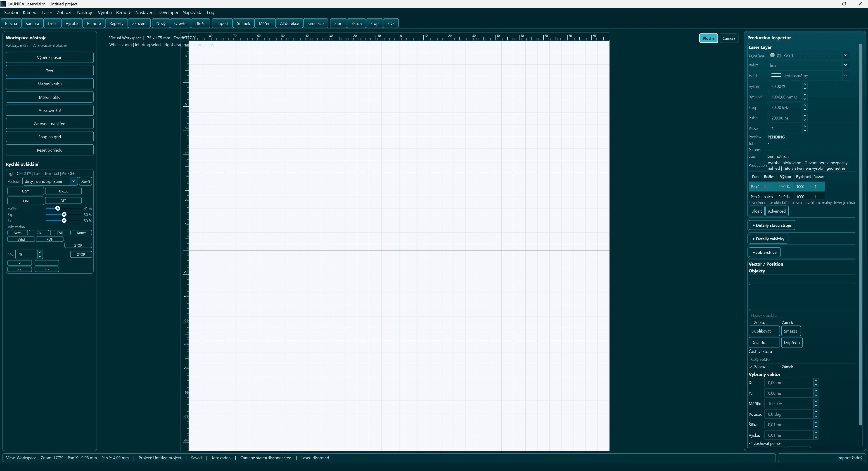
Task: Click the Světlo brightness slider handle
Action: 58,209
